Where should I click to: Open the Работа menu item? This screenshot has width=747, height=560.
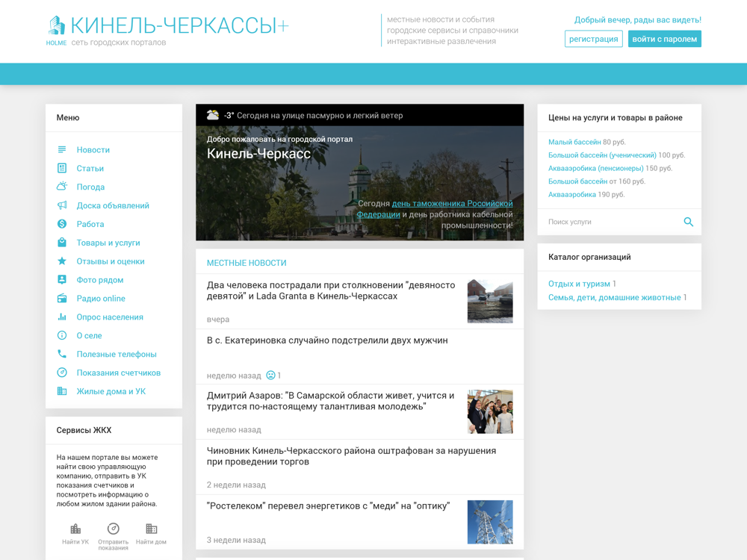[x=90, y=224]
